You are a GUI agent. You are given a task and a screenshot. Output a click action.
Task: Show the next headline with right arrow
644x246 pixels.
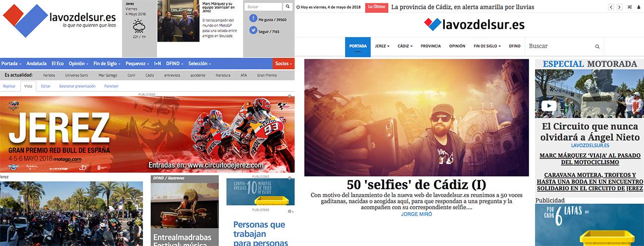point(620,7)
